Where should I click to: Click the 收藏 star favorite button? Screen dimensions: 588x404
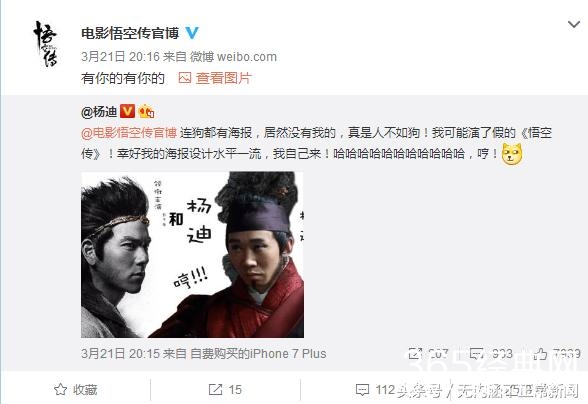coord(75,390)
